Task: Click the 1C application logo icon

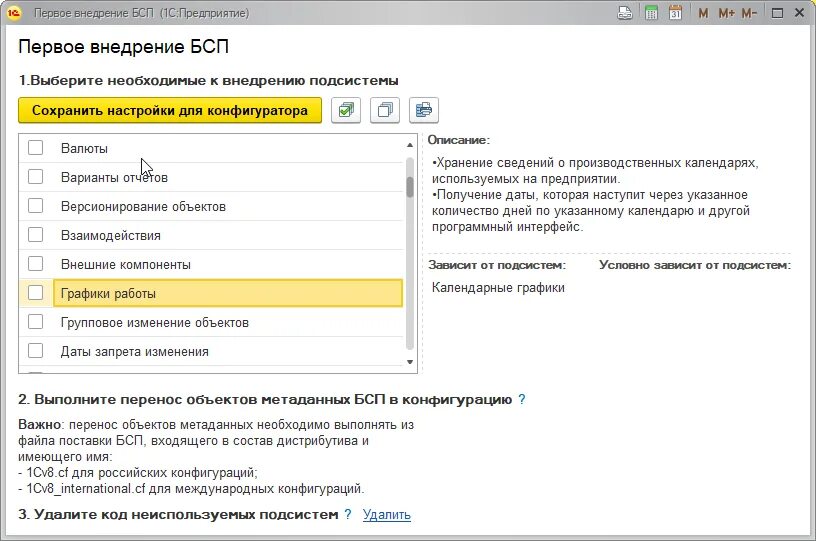Action: 14,13
